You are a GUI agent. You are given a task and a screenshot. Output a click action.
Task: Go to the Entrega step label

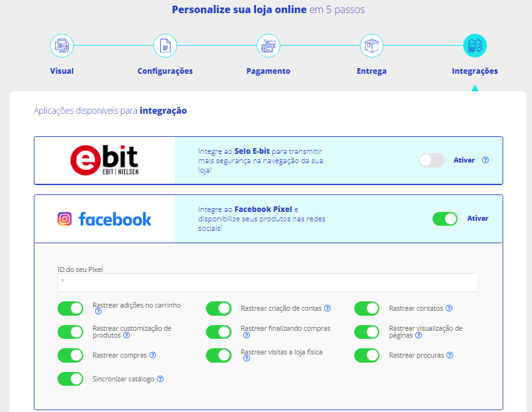tap(372, 71)
